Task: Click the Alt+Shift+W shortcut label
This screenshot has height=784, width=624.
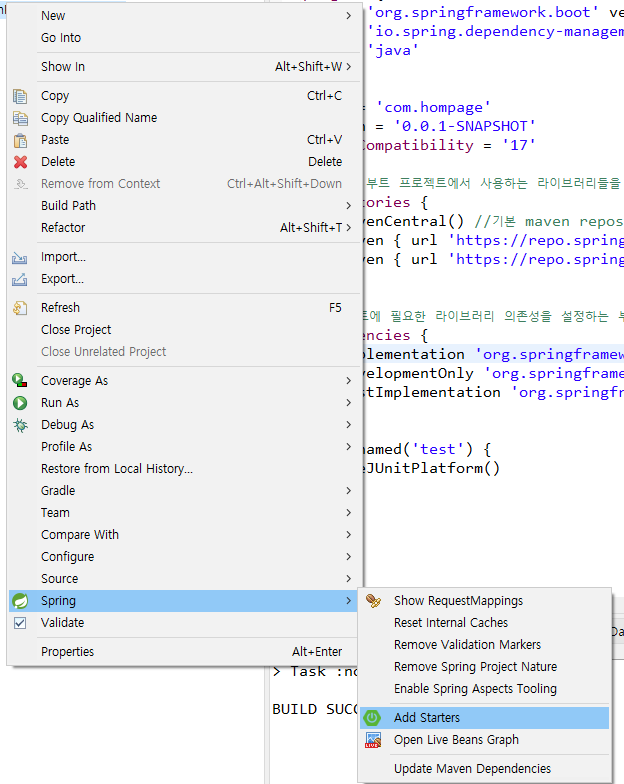Action: point(308,67)
